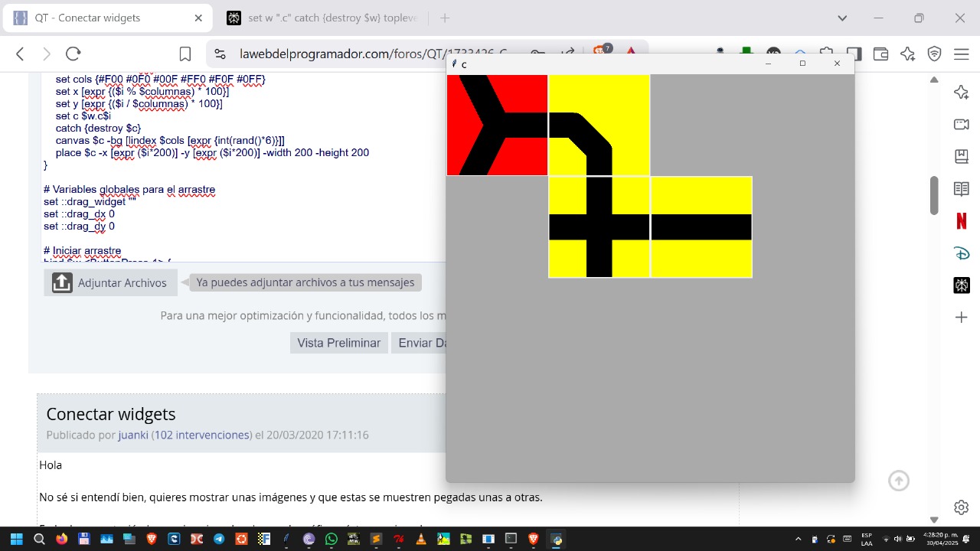Open Firefox from the taskbar

61,539
